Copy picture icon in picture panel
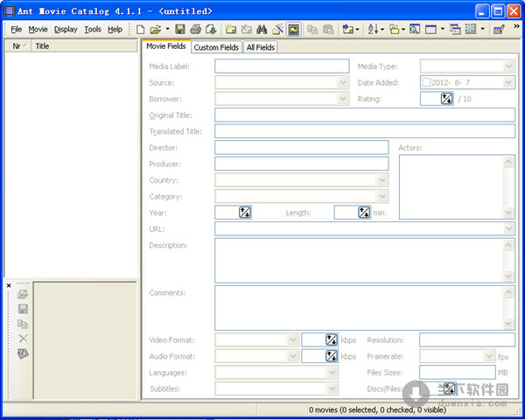Screen dimensions: 525x420 tap(23, 324)
